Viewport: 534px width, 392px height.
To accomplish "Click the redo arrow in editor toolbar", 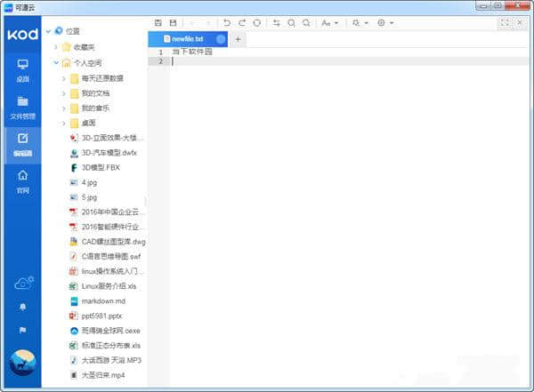I will tap(242, 22).
